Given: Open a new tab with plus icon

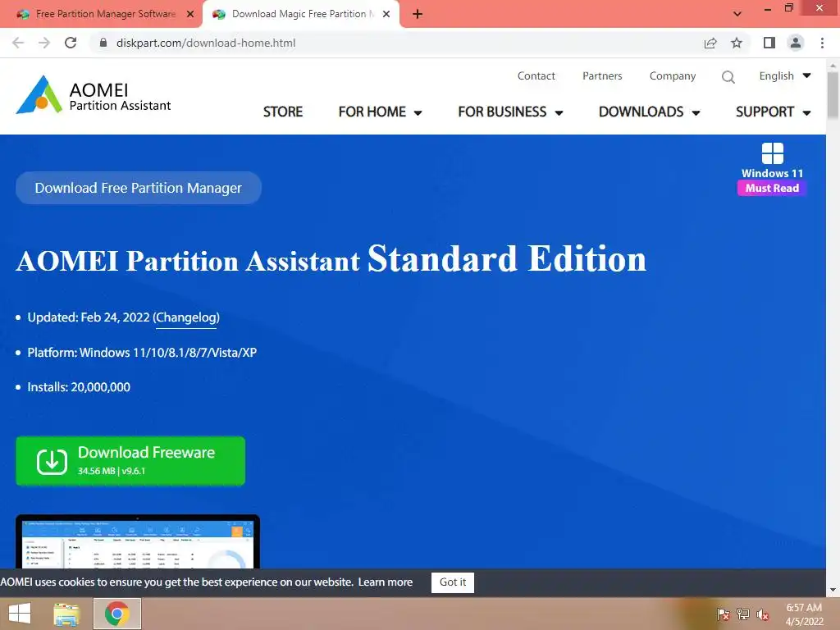Looking at the screenshot, I should click(418, 14).
